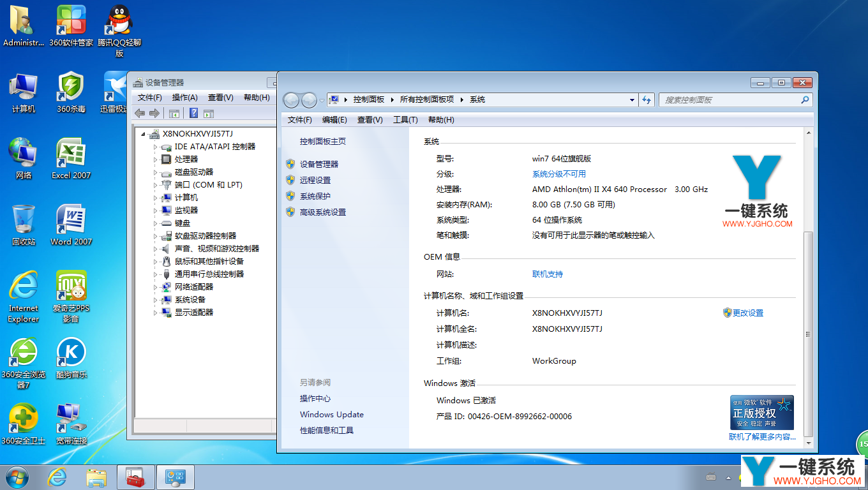Expand 网络适配器 tree node
Viewport: 868px width, 490px height.
pyautogui.click(x=155, y=287)
